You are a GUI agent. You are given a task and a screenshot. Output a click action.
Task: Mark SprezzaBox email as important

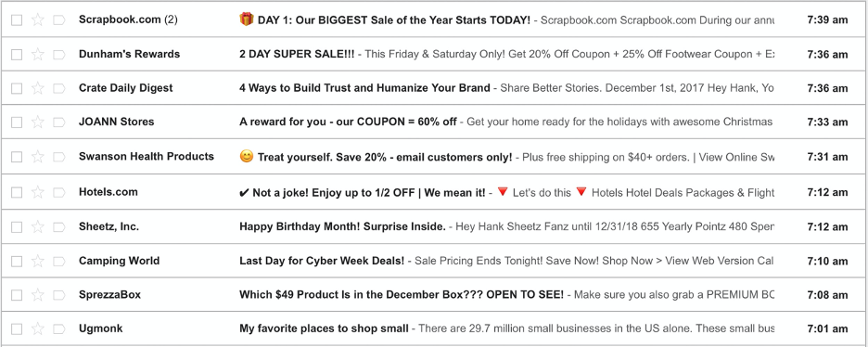(x=58, y=295)
